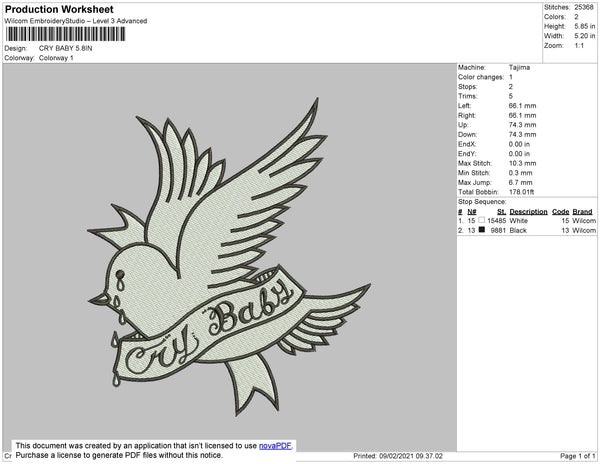The height and width of the screenshot is (464, 600).
Task: Select the machine value 'Tajima'
Action: click(x=519, y=67)
